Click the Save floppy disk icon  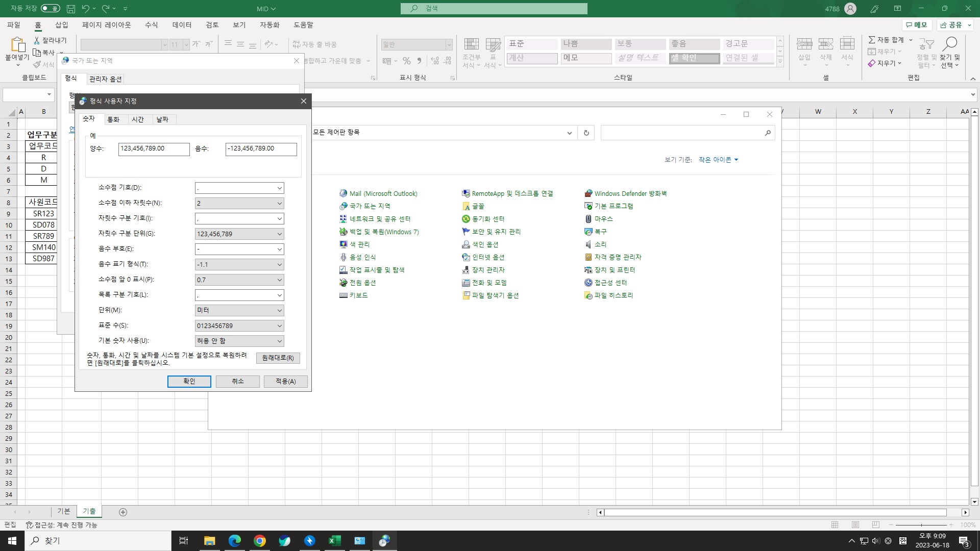point(71,9)
